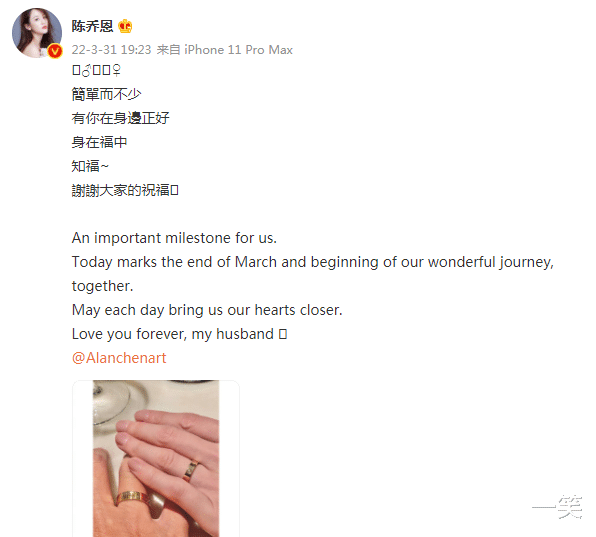Click the male symbol emoji in post

point(86,70)
